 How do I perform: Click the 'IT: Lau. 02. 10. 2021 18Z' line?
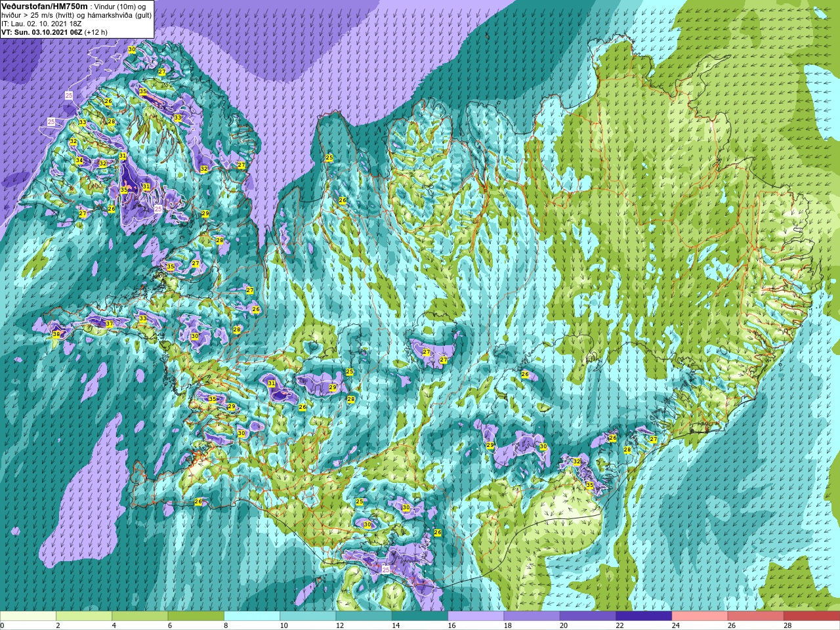pos(41,24)
